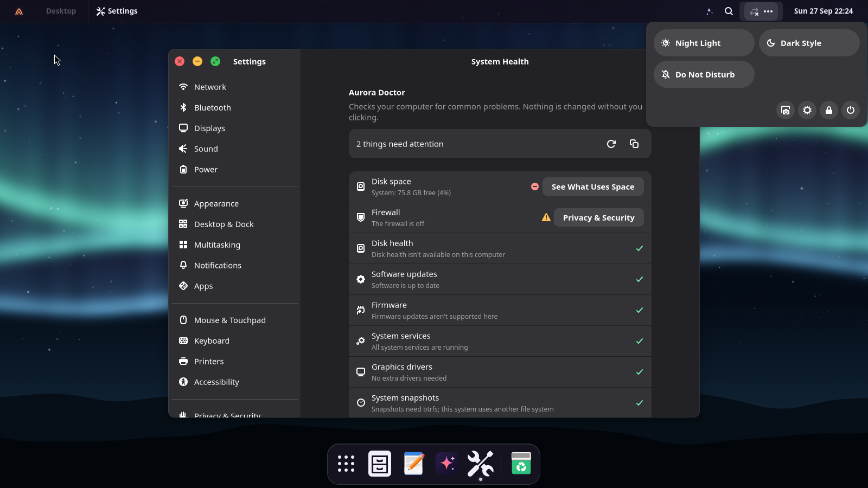Lock the screen with padlock icon
868x488 pixels.
pyautogui.click(x=829, y=110)
